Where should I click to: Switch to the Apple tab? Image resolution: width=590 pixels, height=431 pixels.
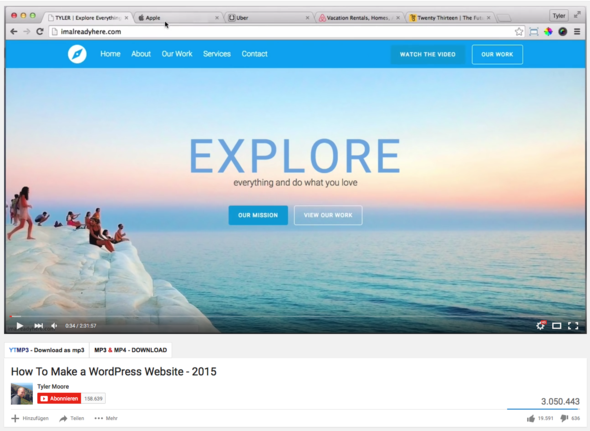click(177, 18)
